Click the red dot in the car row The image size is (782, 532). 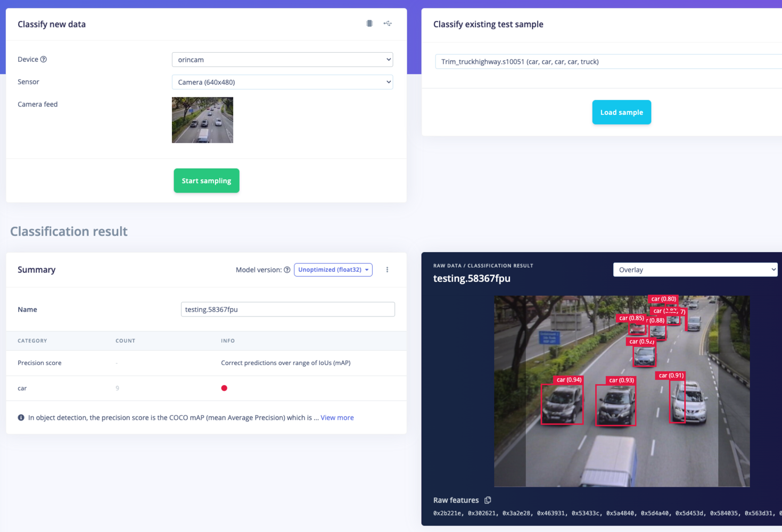(x=224, y=388)
